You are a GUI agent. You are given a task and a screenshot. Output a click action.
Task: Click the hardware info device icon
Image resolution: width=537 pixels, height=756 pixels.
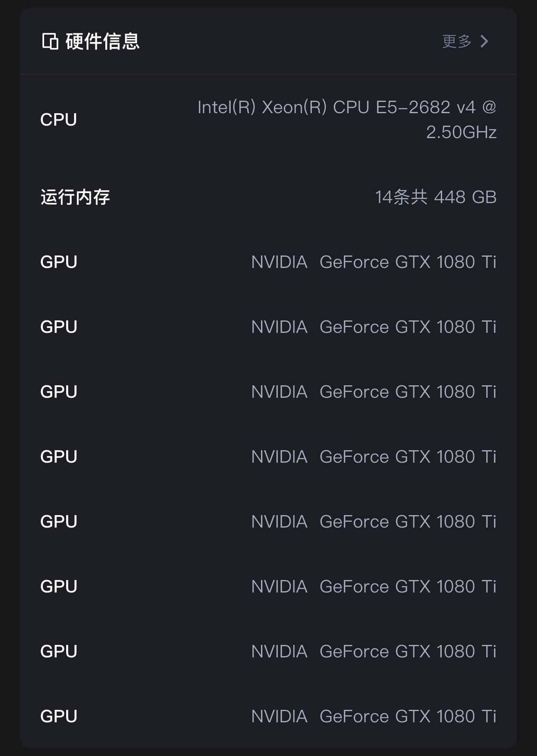coord(50,41)
